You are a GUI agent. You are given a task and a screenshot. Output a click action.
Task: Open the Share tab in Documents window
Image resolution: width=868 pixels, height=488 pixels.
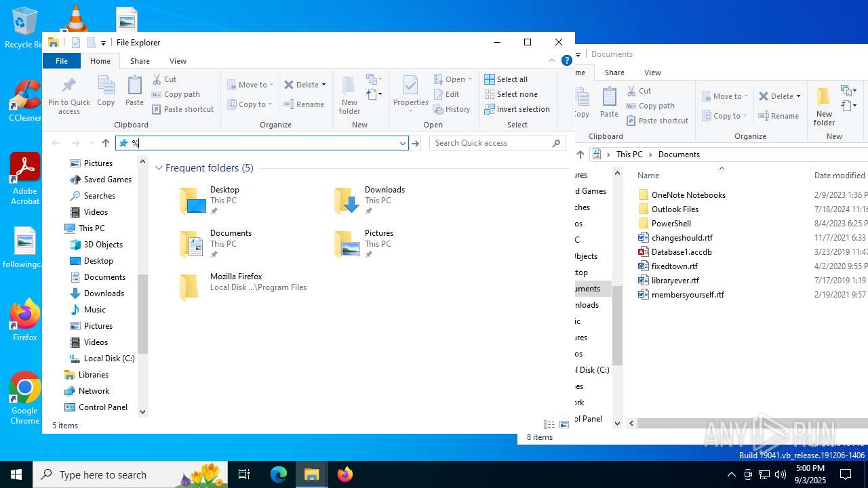614,73
